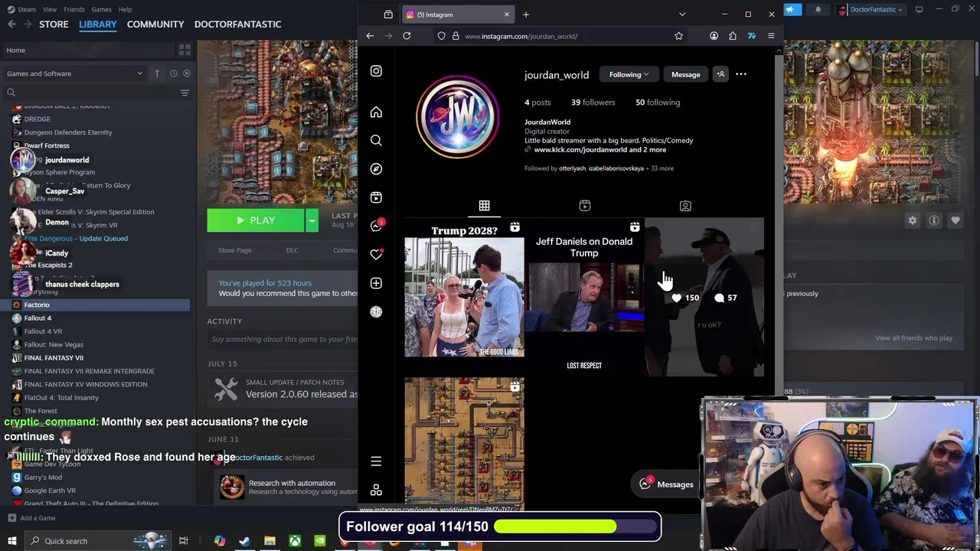This screenshot has height=551, width=980.
Task: Open Jeff Daniels on Donald Trump reel
Action: 584,297
